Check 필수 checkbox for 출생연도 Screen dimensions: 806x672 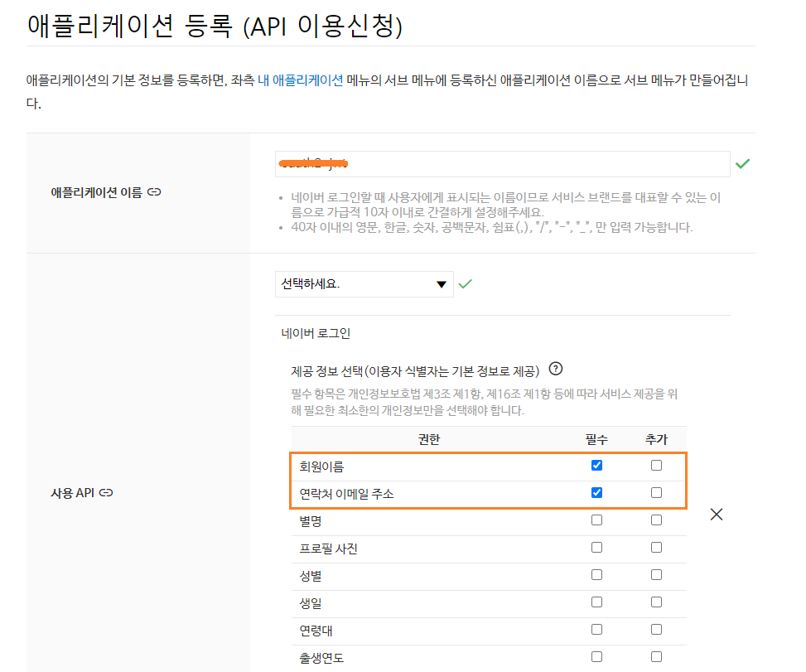596,656
